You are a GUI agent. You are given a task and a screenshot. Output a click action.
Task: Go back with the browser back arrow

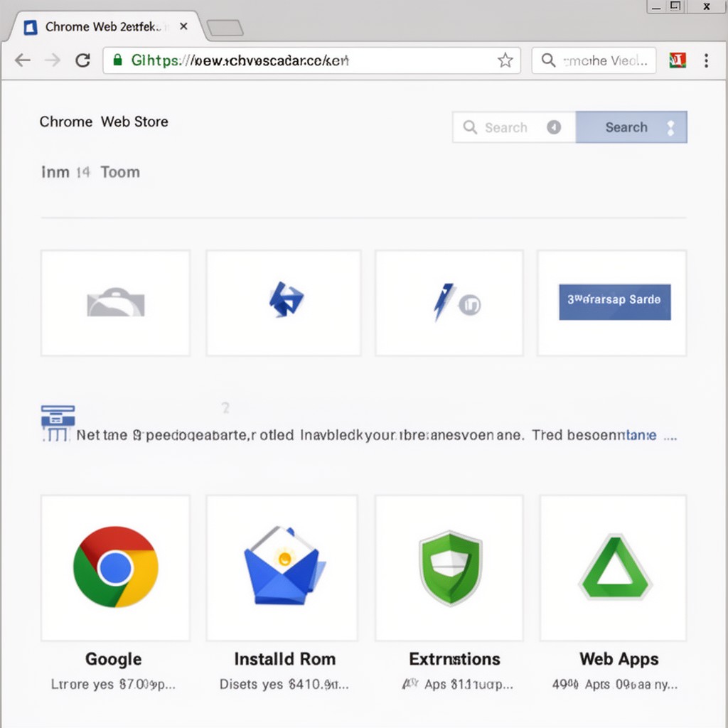coord(22,60)
